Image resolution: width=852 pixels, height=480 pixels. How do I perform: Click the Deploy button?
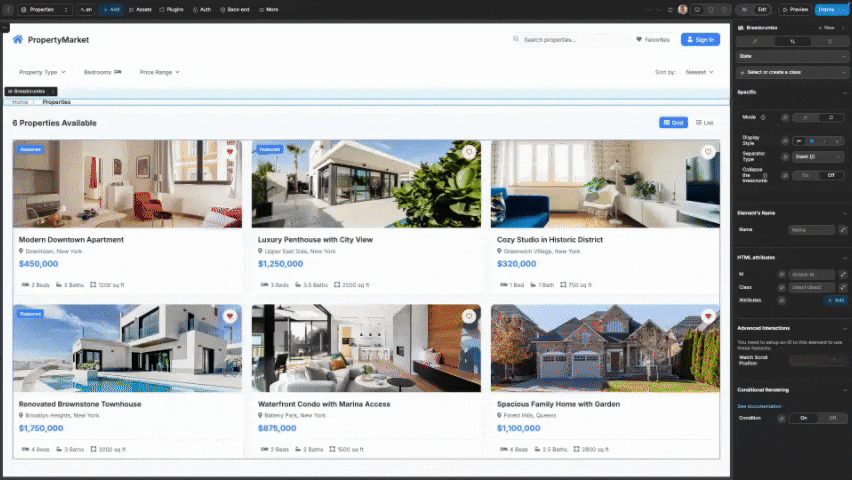pyautogui.click(x=827, y=9)
